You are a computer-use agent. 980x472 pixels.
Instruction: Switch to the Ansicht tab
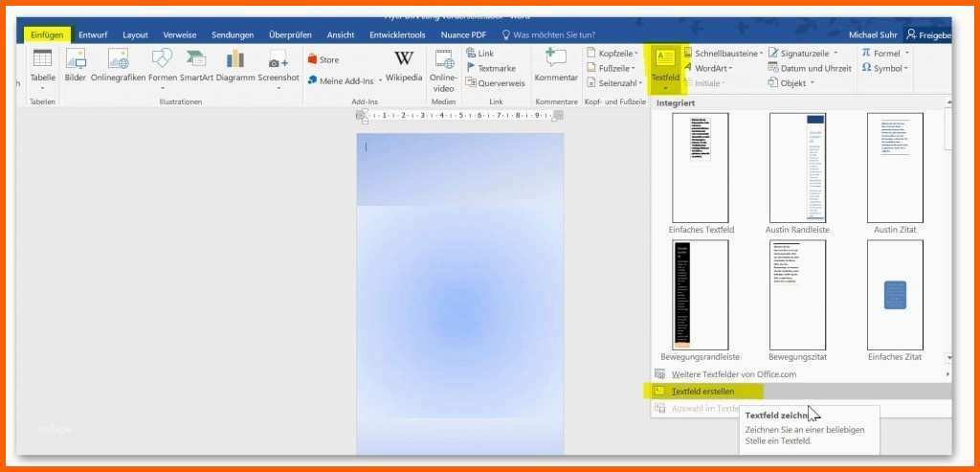click(x=341, y=35)
